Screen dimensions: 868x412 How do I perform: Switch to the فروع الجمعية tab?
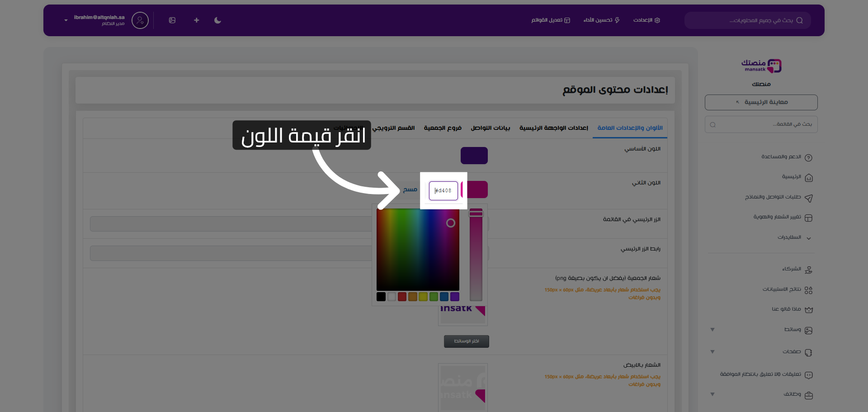(443, 128)
